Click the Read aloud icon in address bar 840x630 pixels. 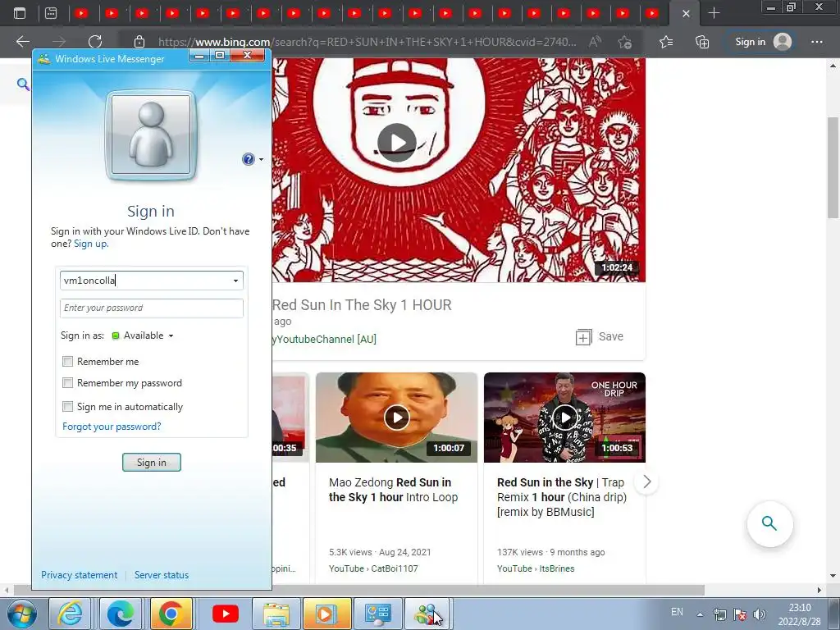point(595,42)
